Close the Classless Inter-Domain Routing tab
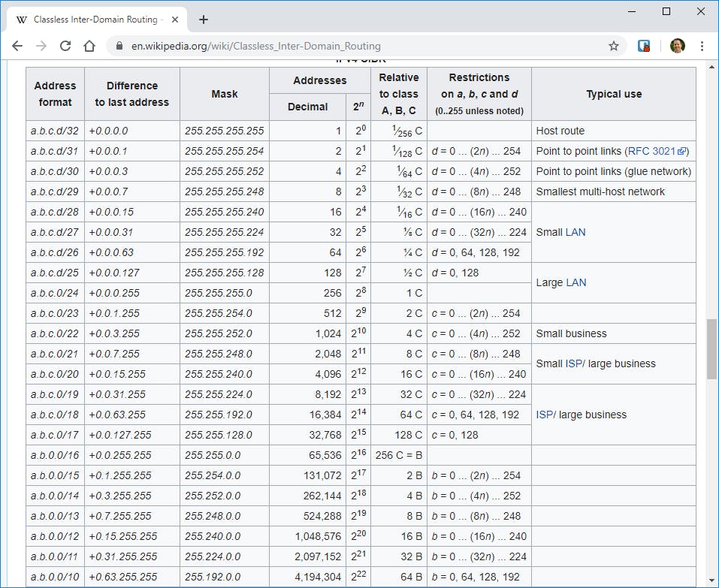 pos(174,20)
